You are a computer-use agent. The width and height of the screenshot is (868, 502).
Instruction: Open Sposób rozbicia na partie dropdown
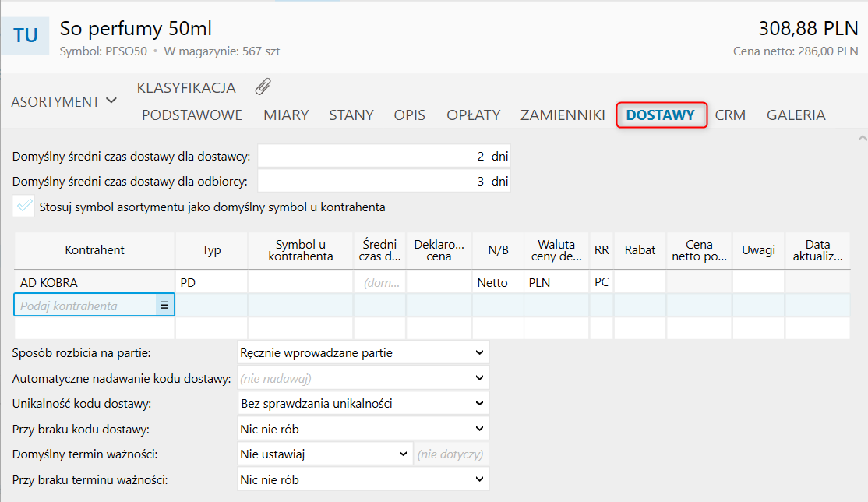[x=363, y=352]
